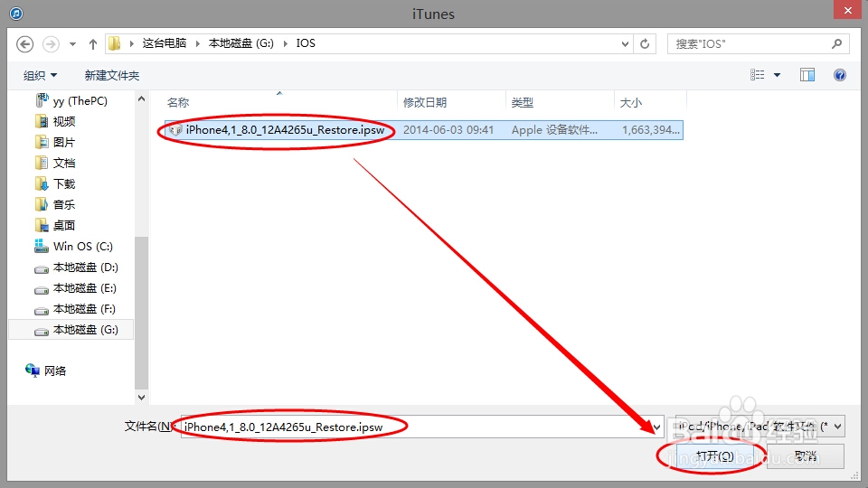Expand chevron after 本地磁盘 (G:) in path

[x=285, y=43]
